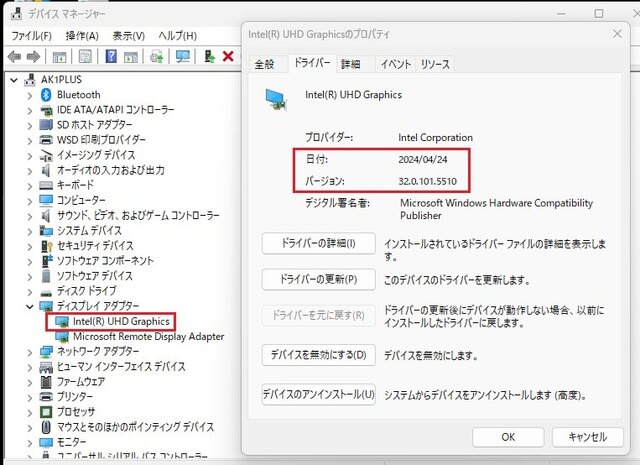Click the ドライバーの更新(P) button
Viewport: 640px width, 465px height.
(318, 279)
